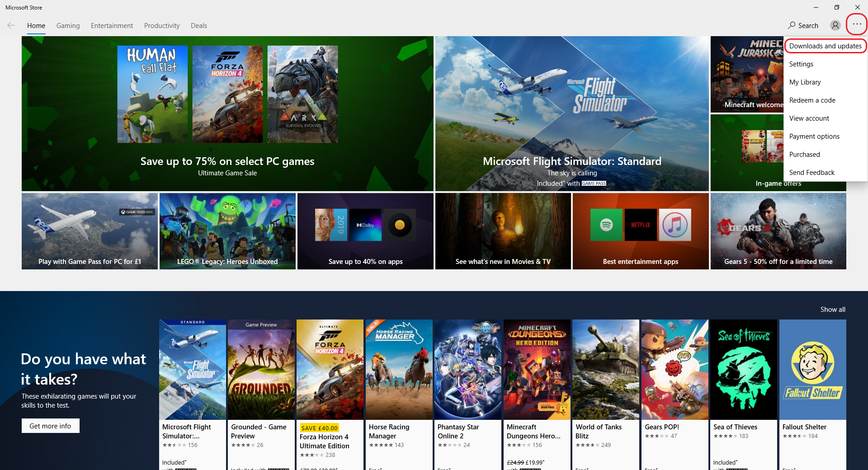Open Minecraft welcome tile
This screenshot has height=470, width=868.
(747, 74)
